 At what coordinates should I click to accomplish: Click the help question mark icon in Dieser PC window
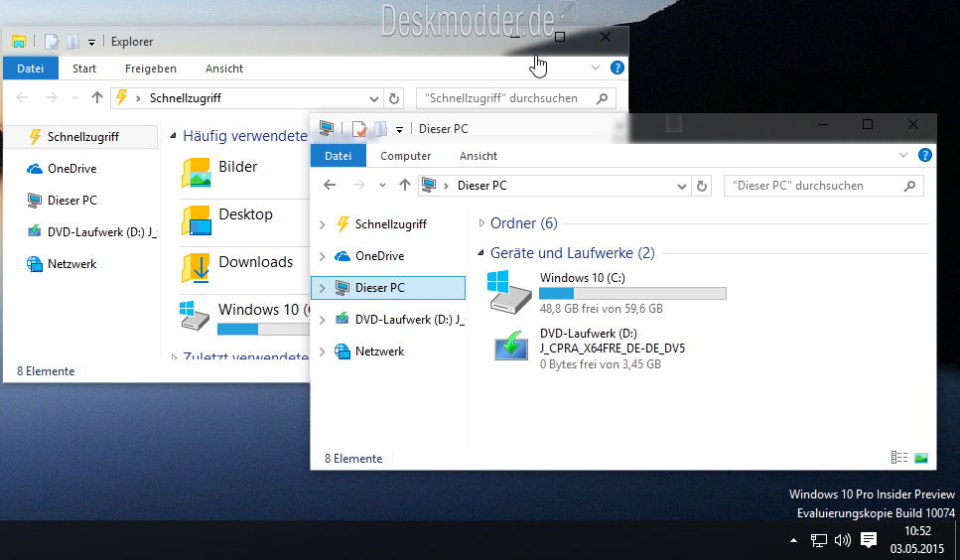click(925, 156)
